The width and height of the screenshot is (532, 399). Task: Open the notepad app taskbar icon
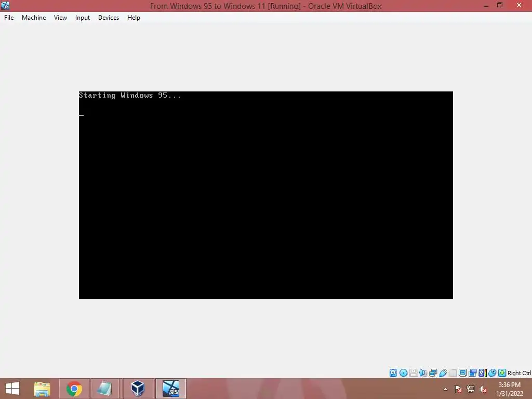pyautogui.click(x=105, y=389)
